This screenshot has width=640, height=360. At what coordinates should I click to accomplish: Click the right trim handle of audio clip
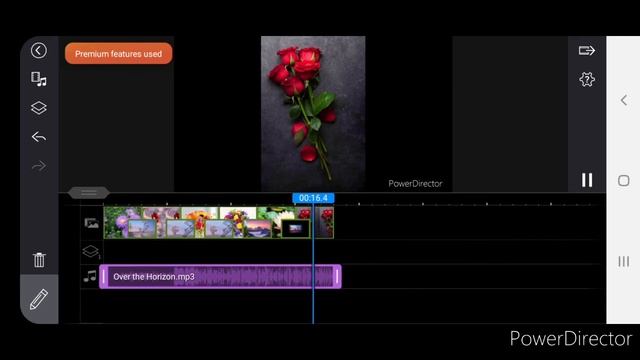pyautogui.click(x=337, y=277)
